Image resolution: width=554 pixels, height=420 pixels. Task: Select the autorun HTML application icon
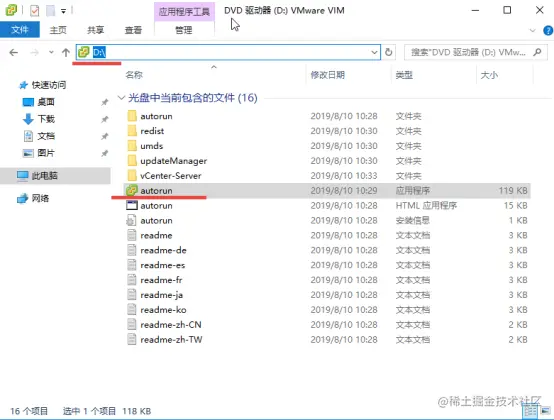[132, 205]
